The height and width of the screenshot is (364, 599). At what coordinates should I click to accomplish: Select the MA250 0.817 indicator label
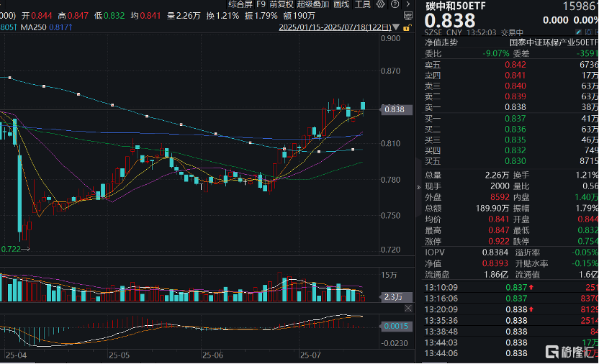pyautogui.click(x=46, y=27)
